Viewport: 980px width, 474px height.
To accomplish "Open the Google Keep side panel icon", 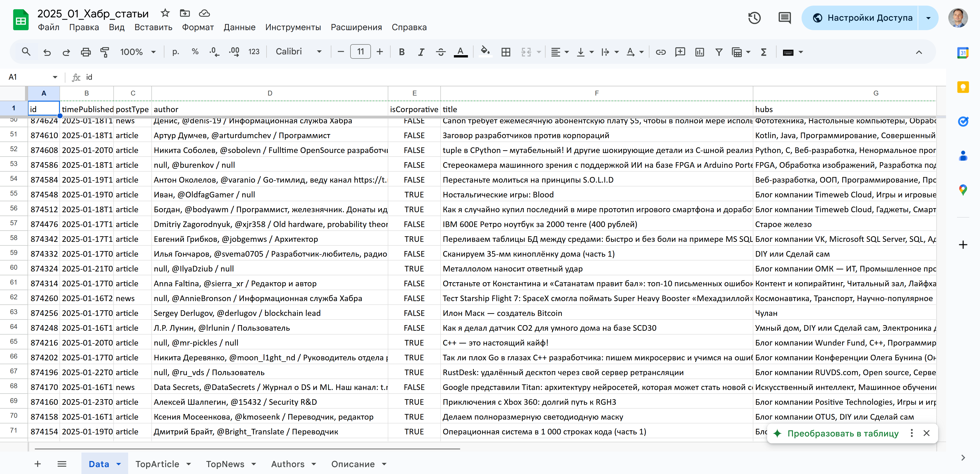I will pos(962,87).
